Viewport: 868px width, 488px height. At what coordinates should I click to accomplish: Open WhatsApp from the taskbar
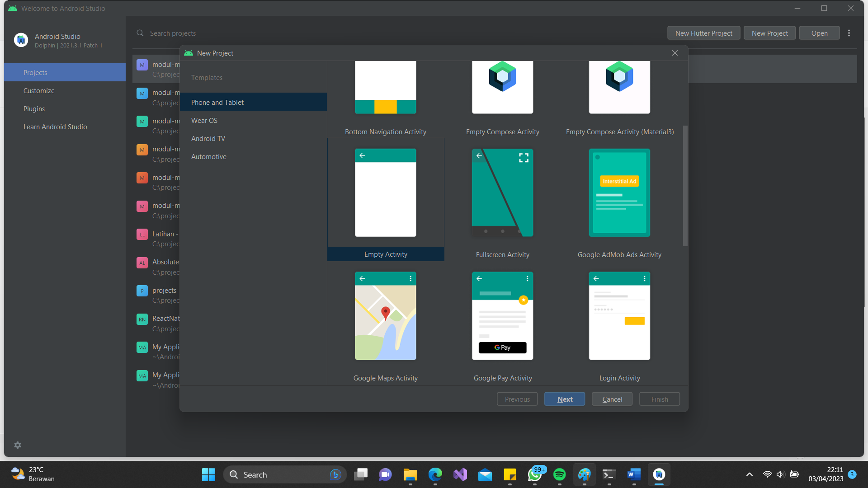[534, 474]
